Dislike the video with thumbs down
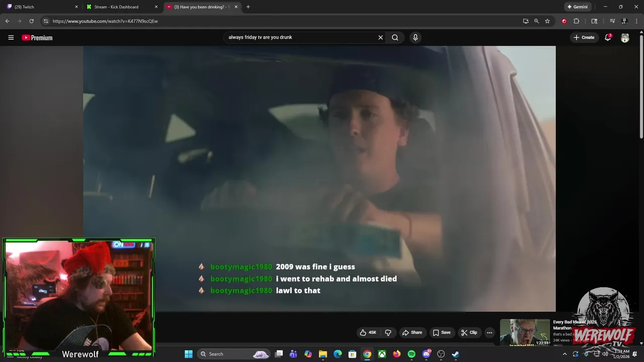Image resolution: width=644 pixels, height=362 pixels. click(388, 332)
